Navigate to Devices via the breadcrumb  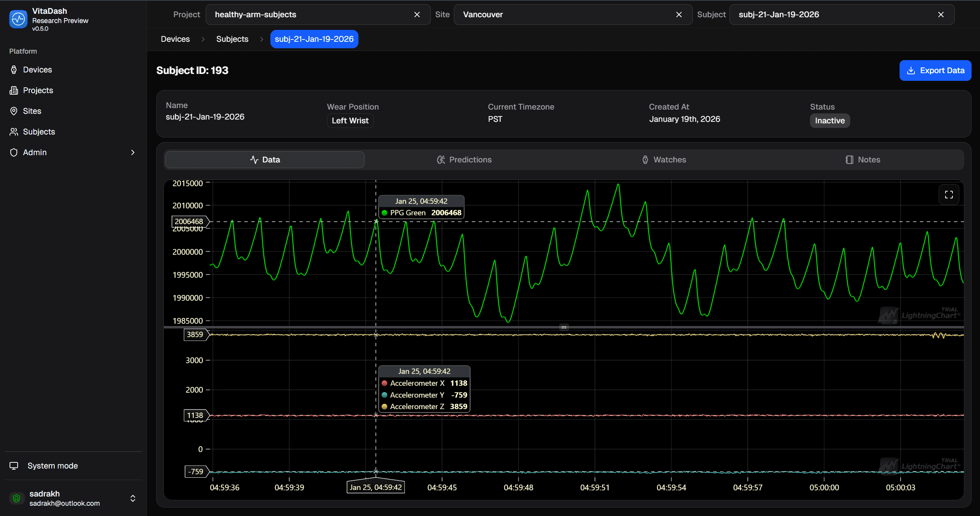175,39
